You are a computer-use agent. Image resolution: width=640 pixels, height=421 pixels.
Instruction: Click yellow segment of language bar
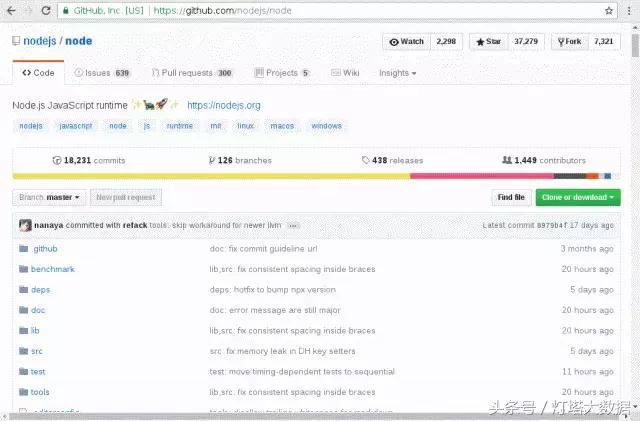[x=211, y=176]
